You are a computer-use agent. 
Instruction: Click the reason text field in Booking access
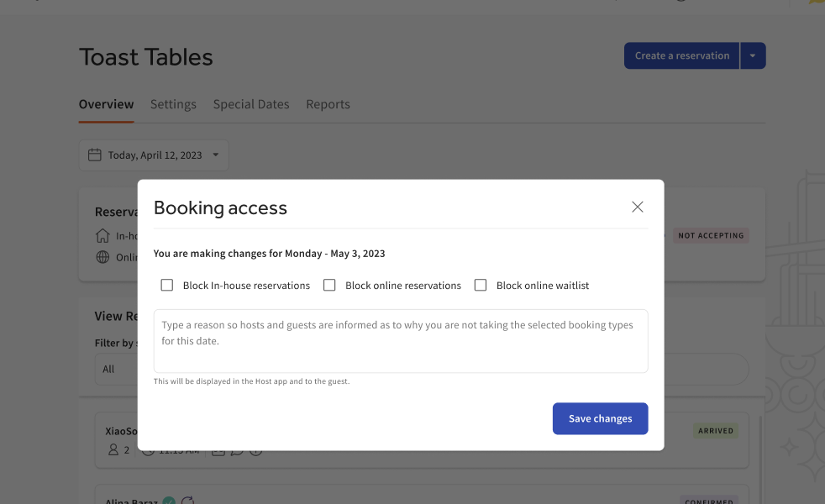click(401, 339)
